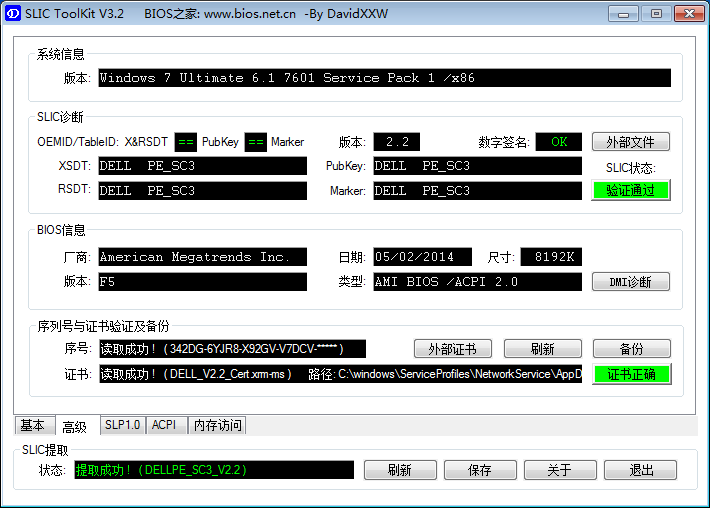
Task: Switch to the 基本 tab
Action: pos(33,425)
